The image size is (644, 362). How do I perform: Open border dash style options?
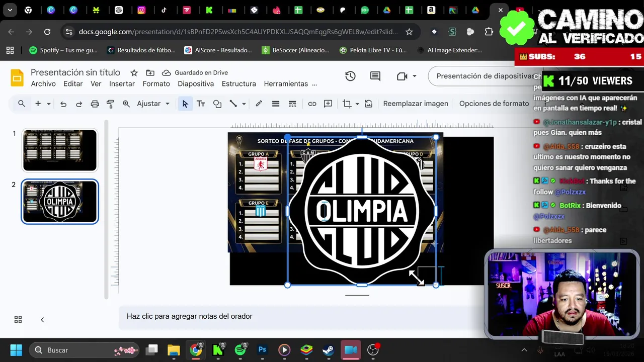(292, 104)
